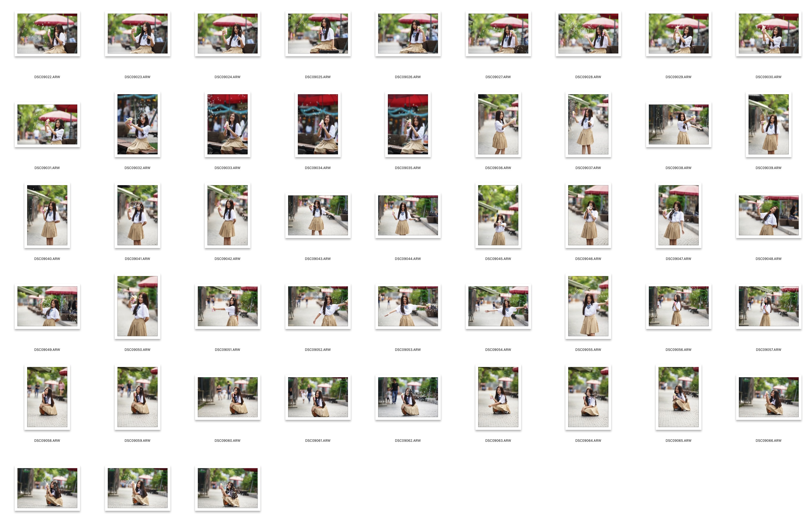Click tall thumbnail DSC09055.ARW
Viewport: 812px width, 523px height.
click(588, 306)
